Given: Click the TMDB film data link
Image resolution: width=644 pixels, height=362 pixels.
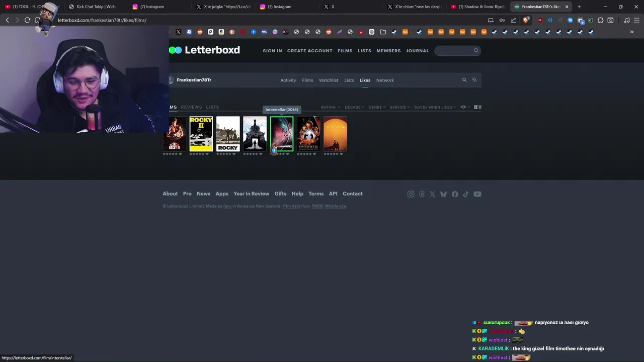Looking at the screenshot, I should click(x=317, y=206).
